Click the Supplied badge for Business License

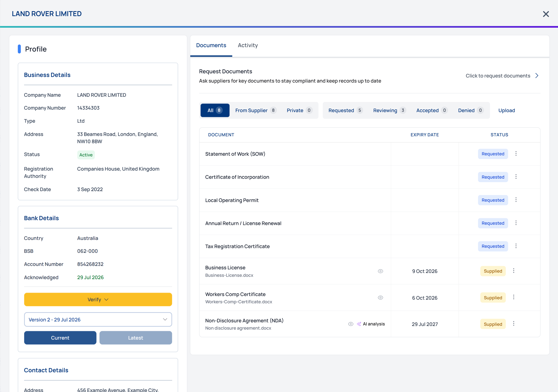(493, 271)
